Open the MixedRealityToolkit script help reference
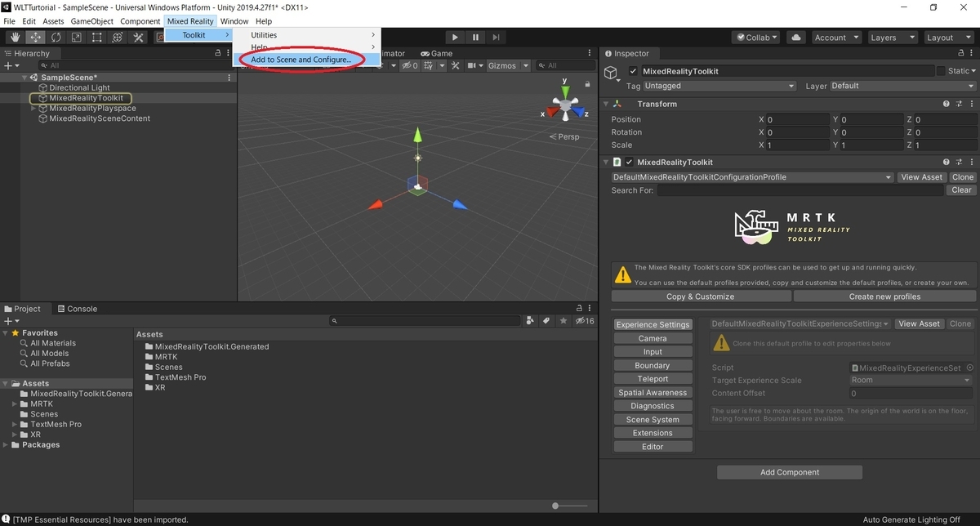Image resolution: width=980 pixels, height=526 pixels. click(x=947, y=163)
